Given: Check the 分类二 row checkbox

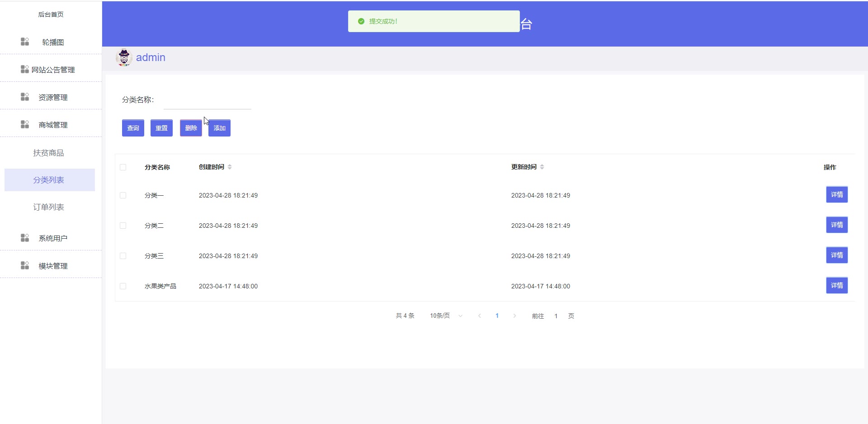Looking at the screenshot, I should (x=123, y=226).
